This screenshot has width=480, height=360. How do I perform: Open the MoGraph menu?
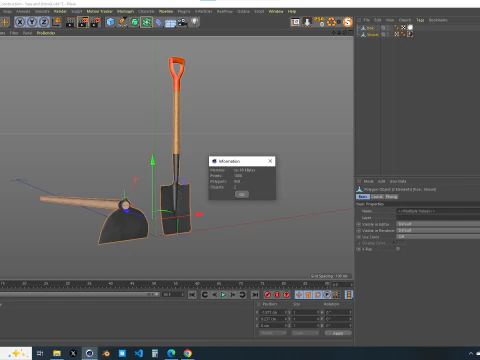click(125, 11)
